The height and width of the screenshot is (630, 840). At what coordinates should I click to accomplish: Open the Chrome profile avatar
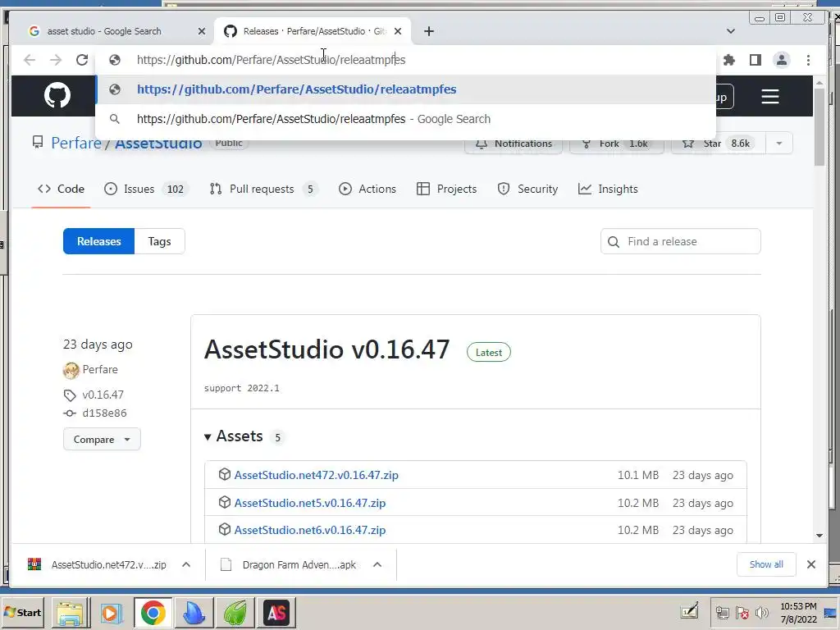coord(782,60)
